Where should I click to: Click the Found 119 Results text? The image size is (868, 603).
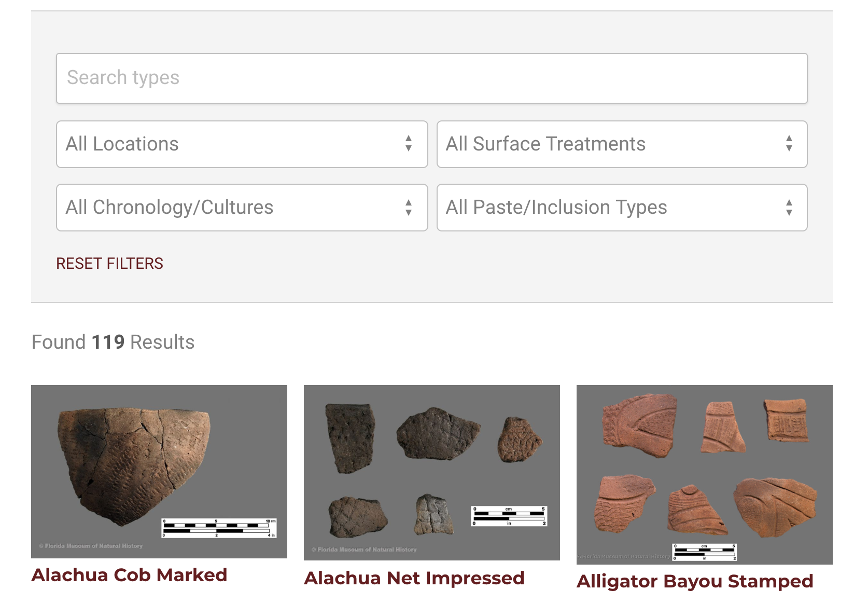(113, 342)
